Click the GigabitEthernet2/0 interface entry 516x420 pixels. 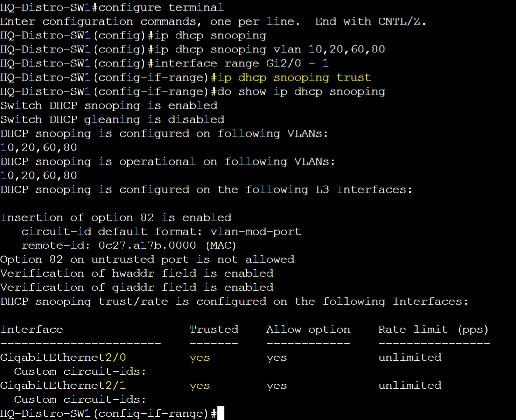coord(63,357)
